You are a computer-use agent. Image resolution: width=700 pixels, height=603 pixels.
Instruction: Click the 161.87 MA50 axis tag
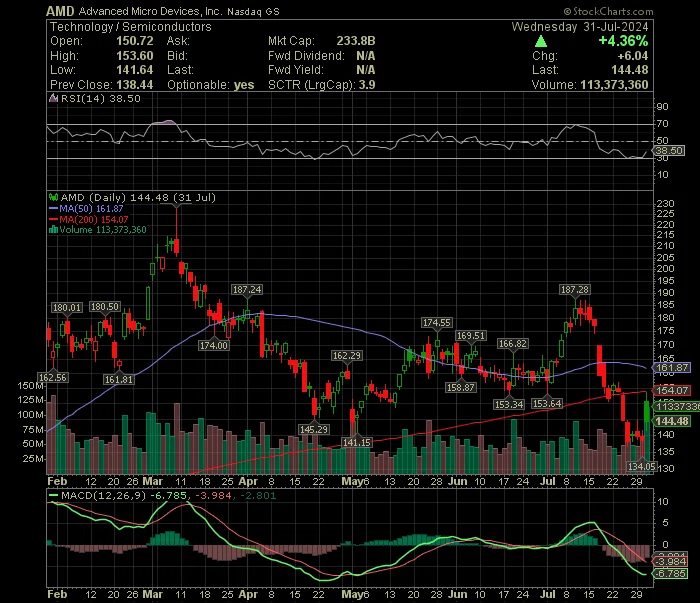pyautogui.click(x=671, y=368)
